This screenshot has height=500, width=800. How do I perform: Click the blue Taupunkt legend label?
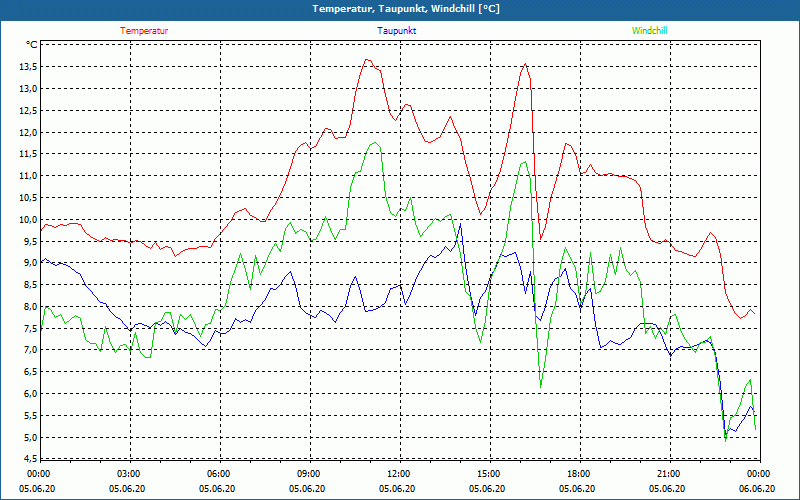396,31
